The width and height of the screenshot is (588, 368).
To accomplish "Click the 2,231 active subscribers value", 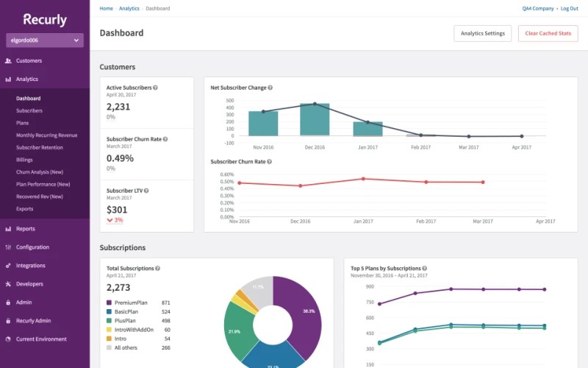I will [x=118, y=107].
